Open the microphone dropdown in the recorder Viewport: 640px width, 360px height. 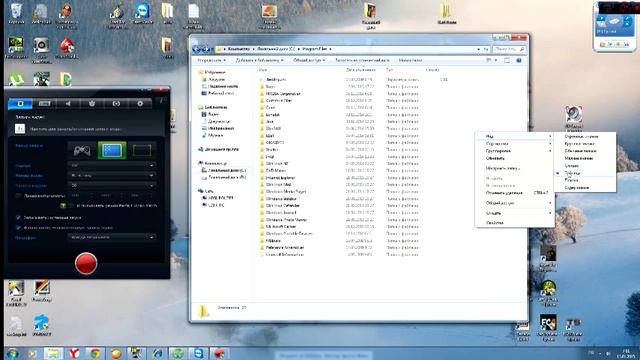(x=112, y=237)
